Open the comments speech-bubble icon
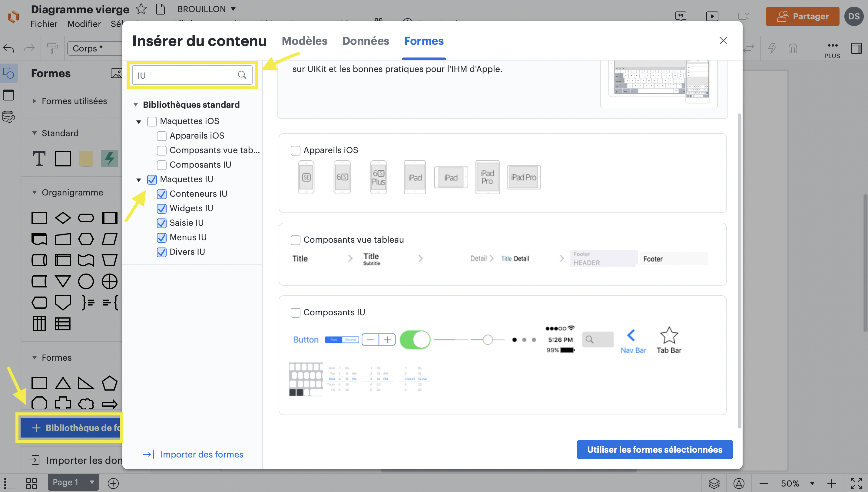868x492 pixels. (x=680, y=16)
